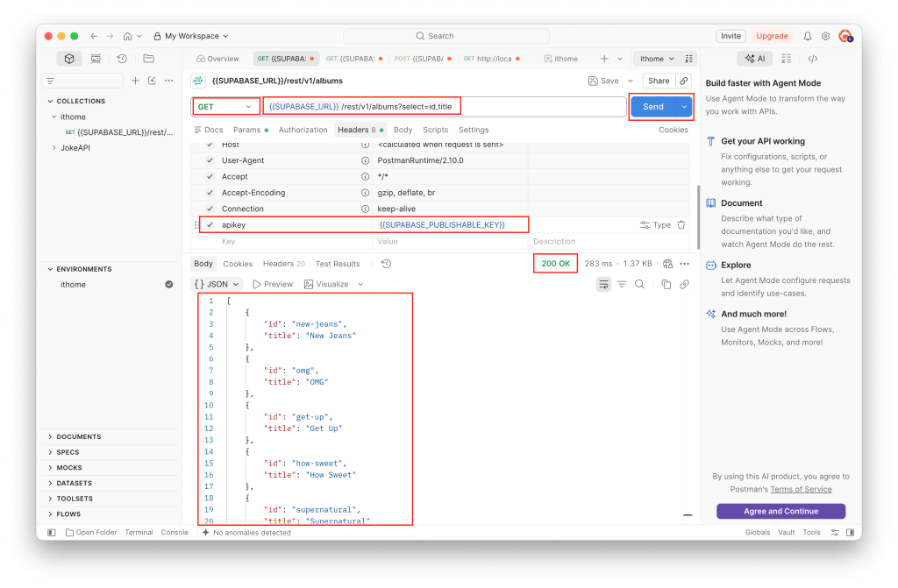Click the response history clock icon
Screen dimensions: 898x588
(x=387, y=264)
